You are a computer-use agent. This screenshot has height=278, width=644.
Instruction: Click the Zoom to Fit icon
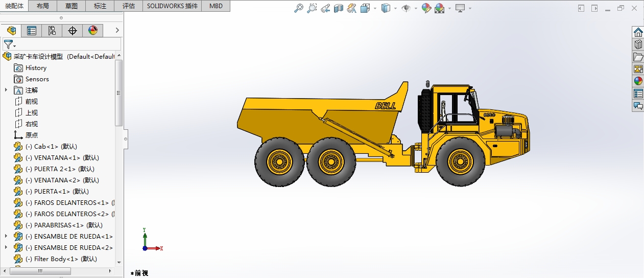pyautogui.click(x=299, y=8)
